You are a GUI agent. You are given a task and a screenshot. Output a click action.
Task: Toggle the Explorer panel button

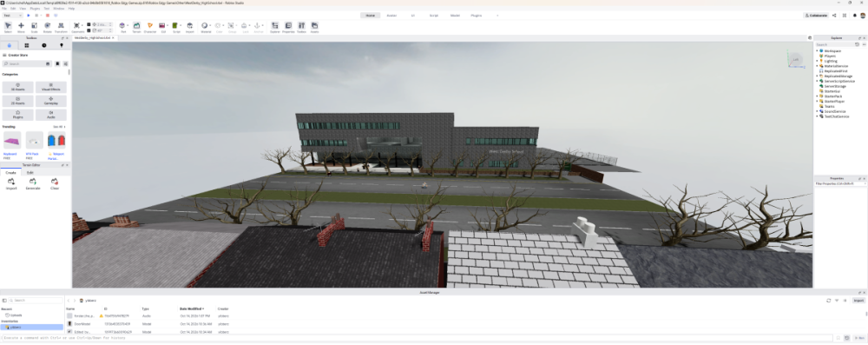[x=274, y=27]
